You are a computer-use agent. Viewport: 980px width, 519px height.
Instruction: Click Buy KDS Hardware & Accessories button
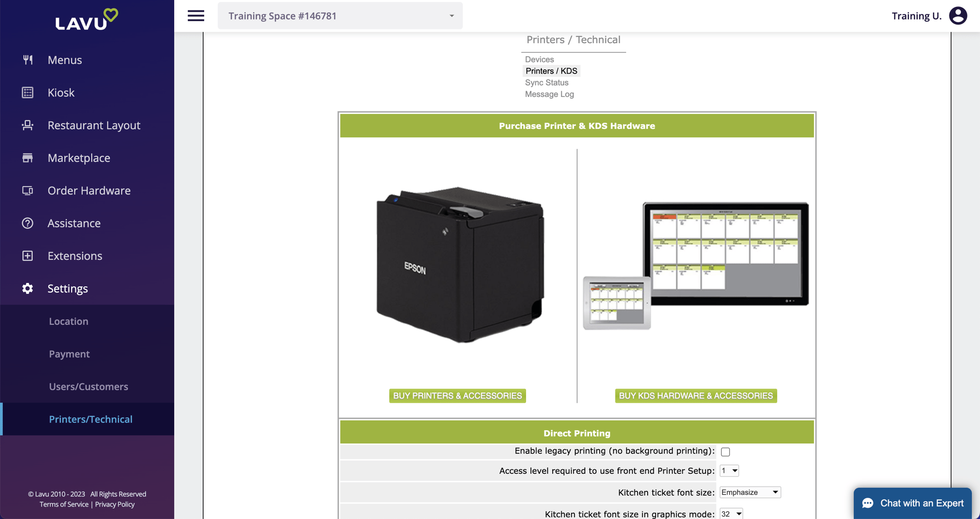coord(696,396)
